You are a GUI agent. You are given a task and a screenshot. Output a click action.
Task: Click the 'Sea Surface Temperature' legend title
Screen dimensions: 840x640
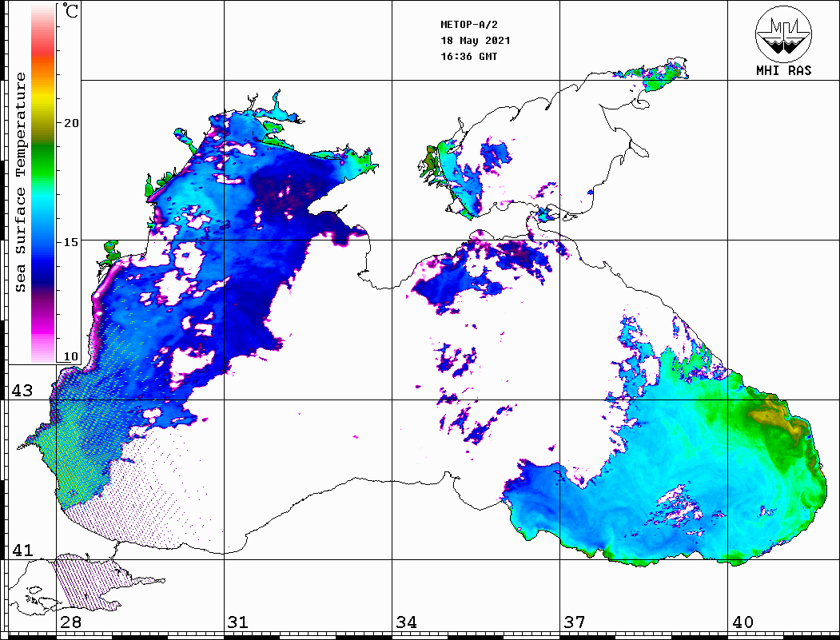click(x=20, y=182)
